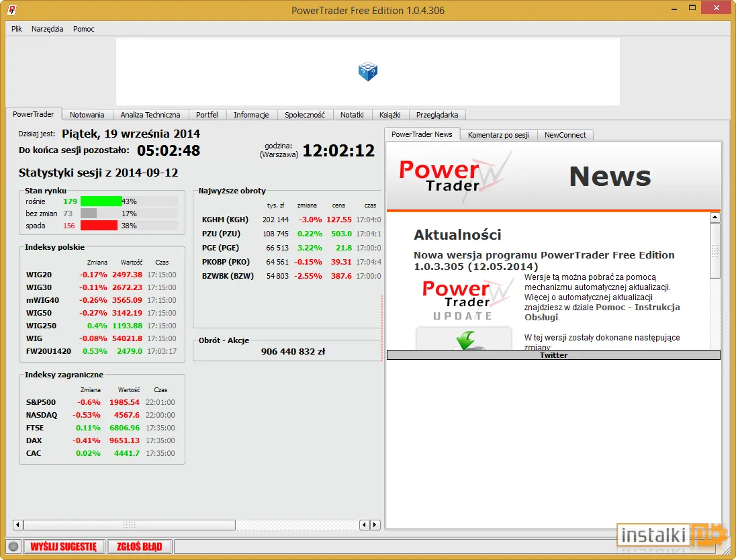Select the PZU (PZU) row
736x560 pixels.
(291, 233)
